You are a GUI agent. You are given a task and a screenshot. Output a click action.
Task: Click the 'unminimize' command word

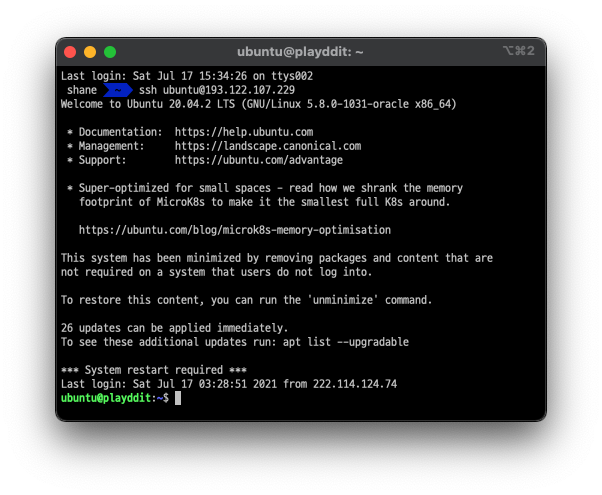pos(343,300)
